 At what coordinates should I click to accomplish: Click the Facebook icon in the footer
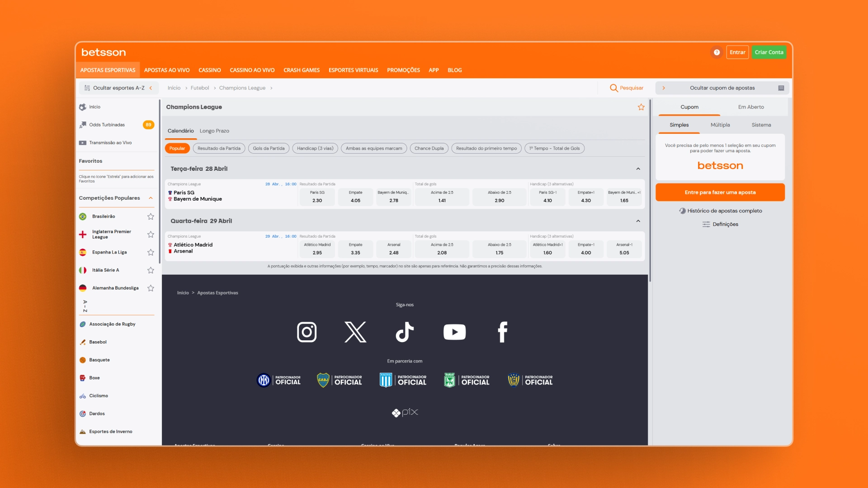point(503,332)
